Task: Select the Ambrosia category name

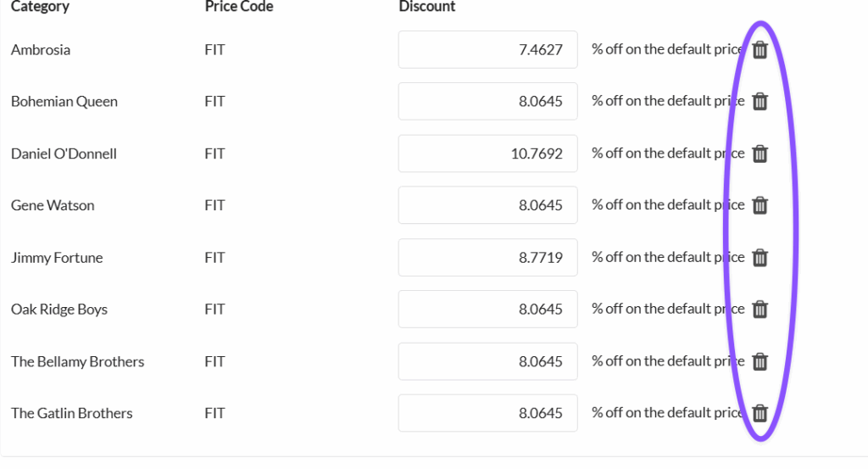Action: point(41,50)
